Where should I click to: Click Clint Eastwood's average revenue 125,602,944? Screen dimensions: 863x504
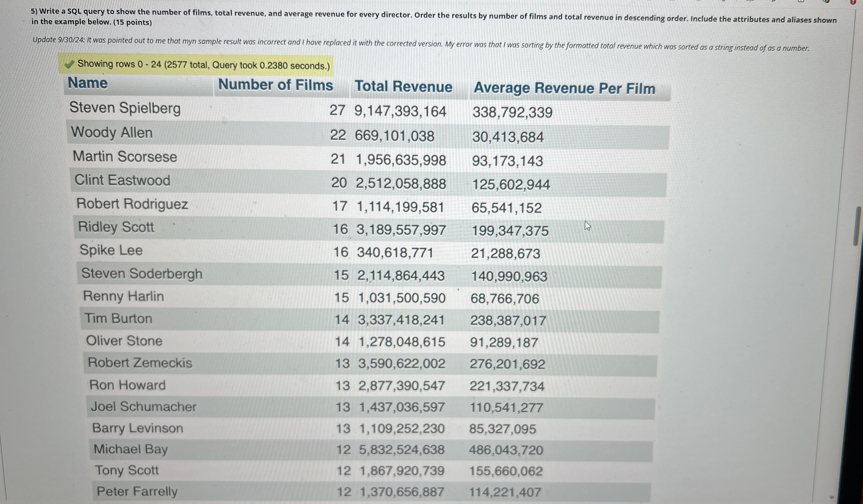point(511,185)
